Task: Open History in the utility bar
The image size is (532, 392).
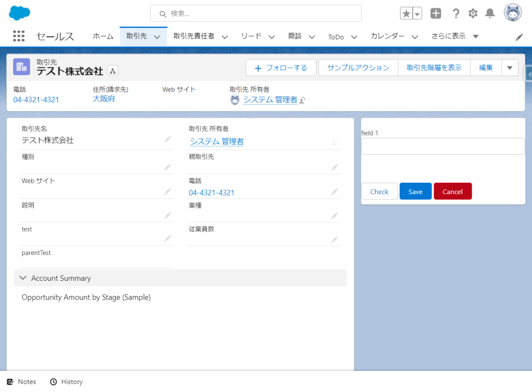Action: click(x=66, y=382)
